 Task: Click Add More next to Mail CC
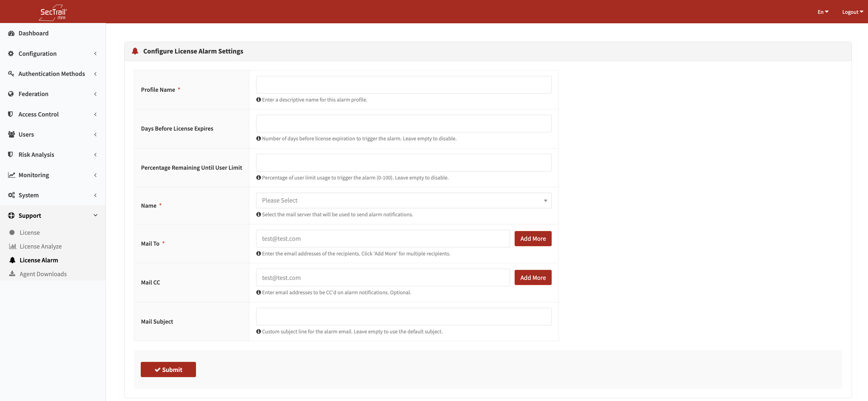(x=533, y=277)
